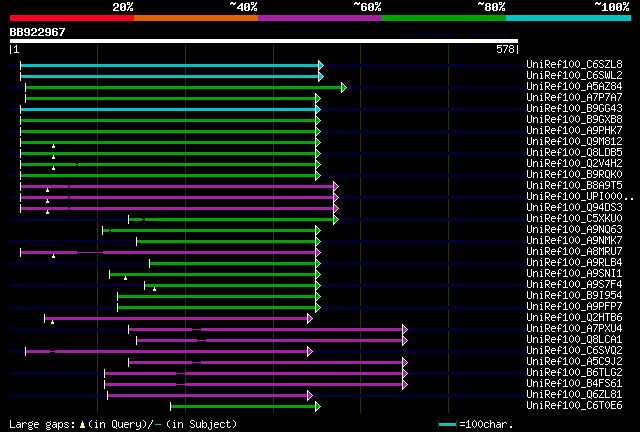Select the UniRef100_C5XKU0 label
Screen dimensions: 640x432
[x=574, y=218]
